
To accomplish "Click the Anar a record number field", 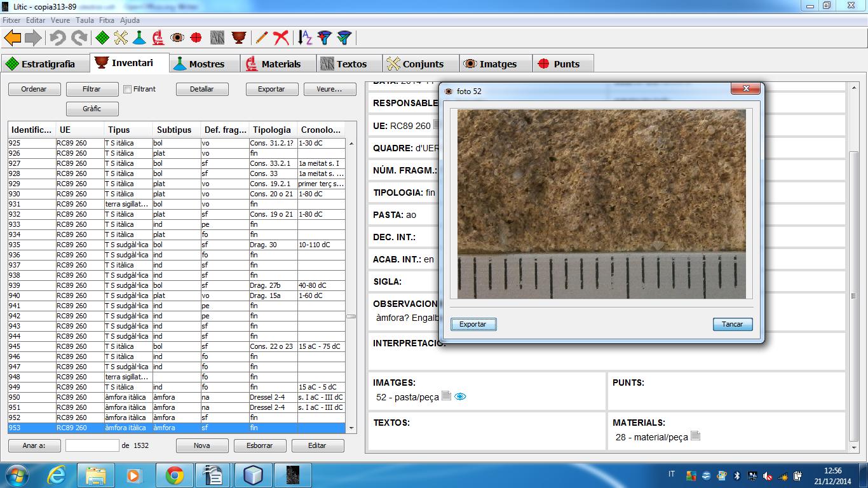I will click(x=92, y=445).
